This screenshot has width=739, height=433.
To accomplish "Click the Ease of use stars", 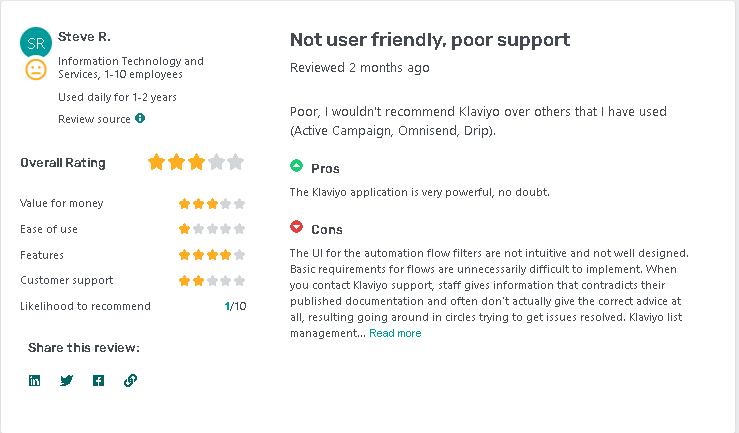I will (212, 229).
